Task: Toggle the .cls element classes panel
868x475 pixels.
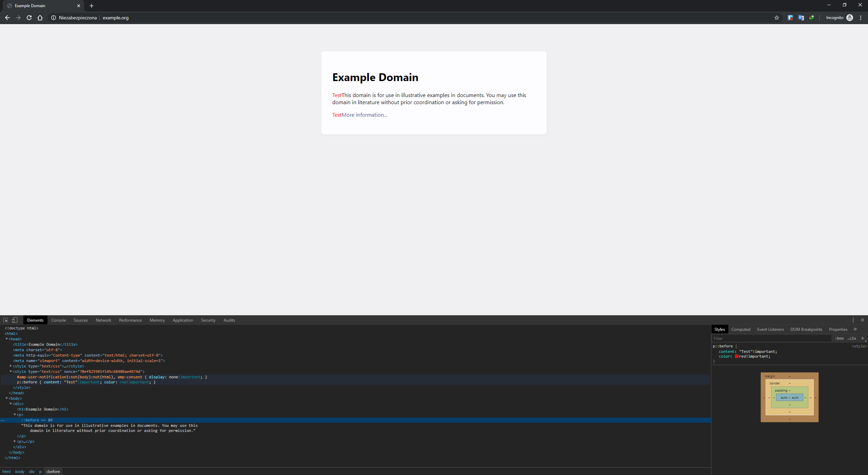Action: coord(851,338)
